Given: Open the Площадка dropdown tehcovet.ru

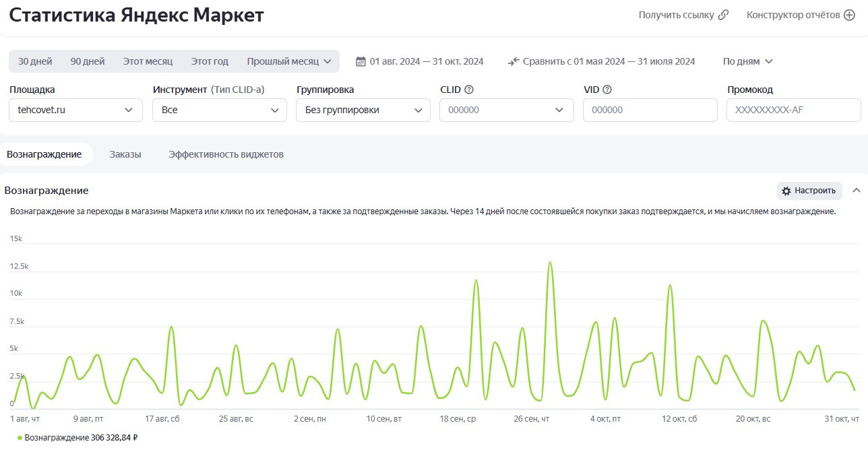Looking at the screenshot, I should click(x=76, y=110).
